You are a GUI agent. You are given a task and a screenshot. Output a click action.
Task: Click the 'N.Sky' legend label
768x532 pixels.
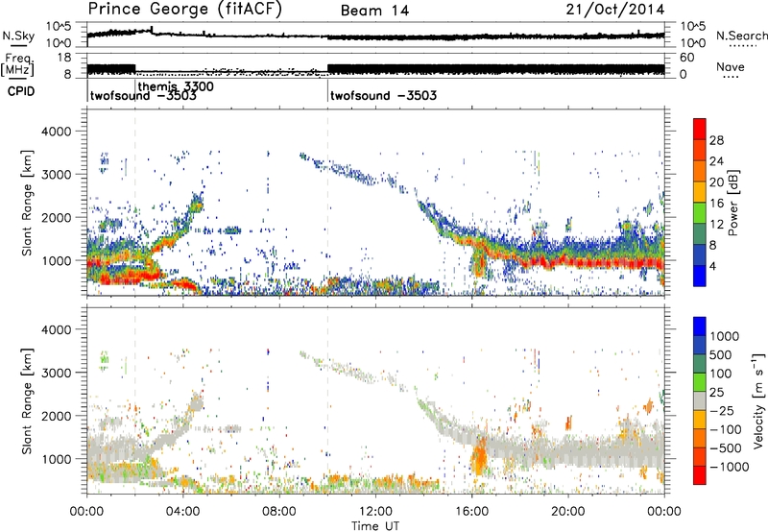coord(18,36)
